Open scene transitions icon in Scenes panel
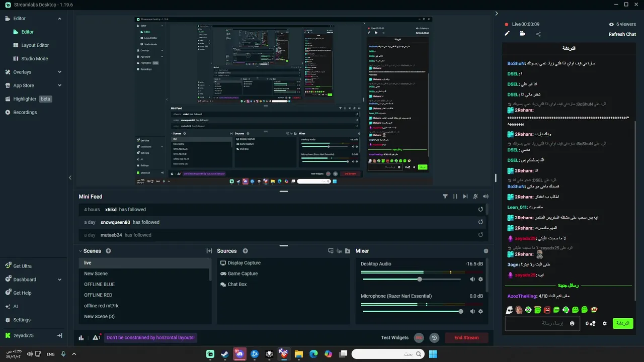This screenshot has height=362, width=644. click(x=209, y=251)
